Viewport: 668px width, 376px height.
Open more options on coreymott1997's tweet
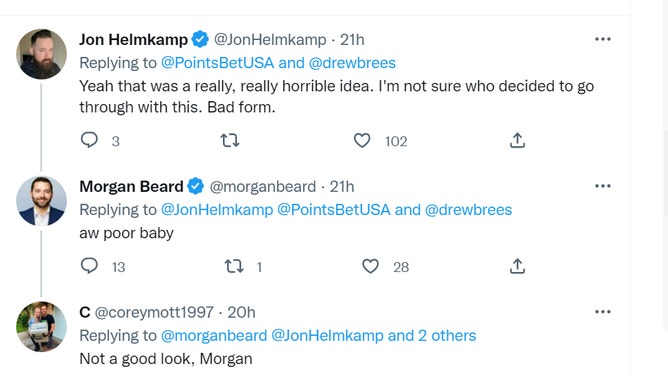point(602,312)
